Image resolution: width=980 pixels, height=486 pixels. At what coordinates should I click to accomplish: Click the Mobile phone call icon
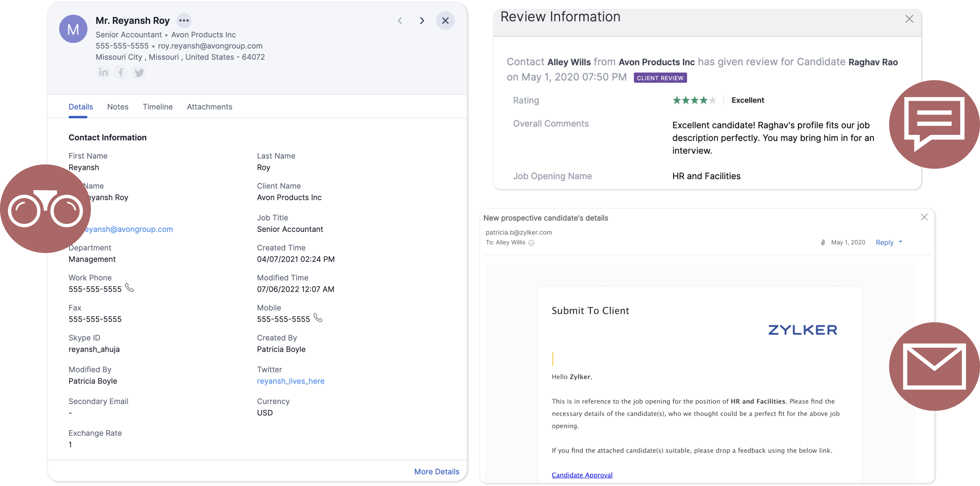318,318
